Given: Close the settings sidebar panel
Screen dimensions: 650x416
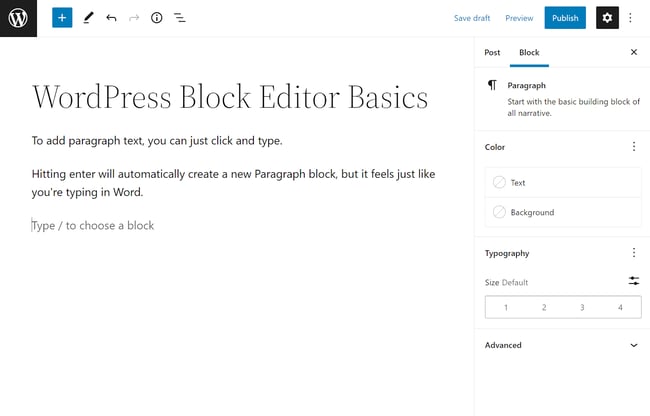Looking at the screenshot, I should tap(633, 52).
